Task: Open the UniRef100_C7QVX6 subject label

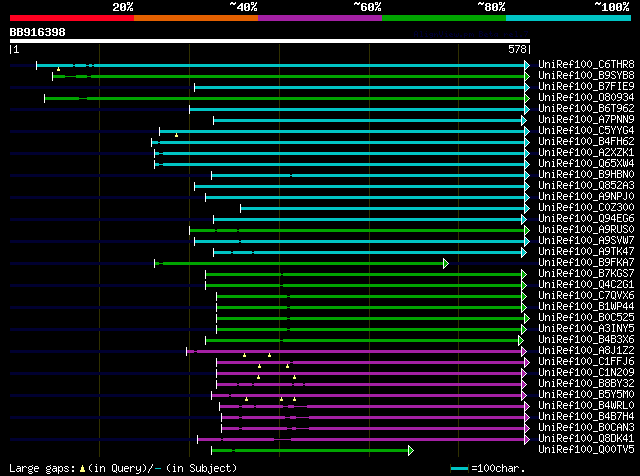Action: pos(586,296)
